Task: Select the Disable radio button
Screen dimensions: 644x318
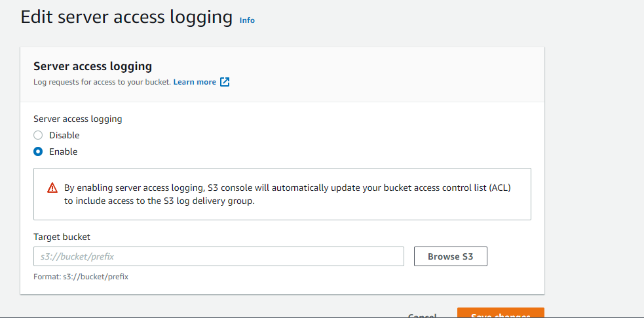Action: point(38,135)
